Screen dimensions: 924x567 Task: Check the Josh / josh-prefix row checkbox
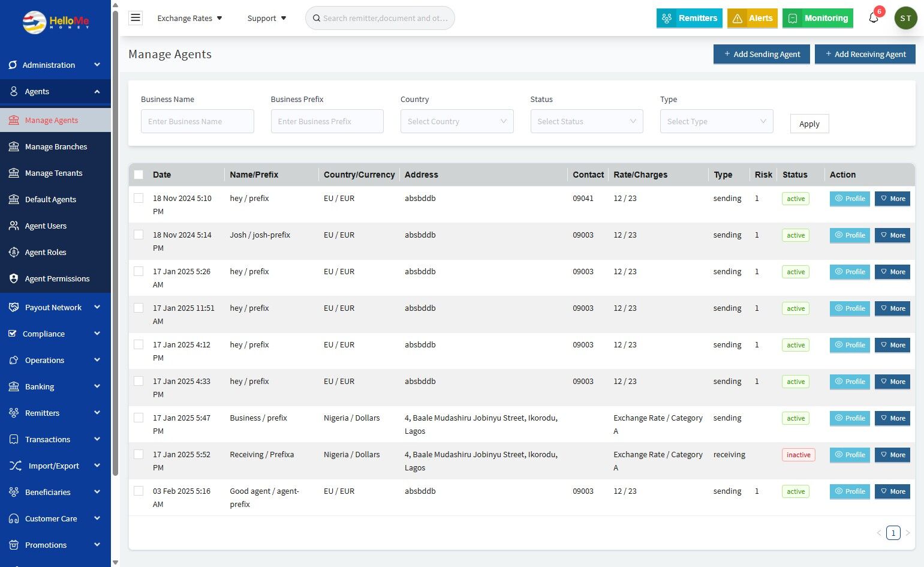click(139, 235)
